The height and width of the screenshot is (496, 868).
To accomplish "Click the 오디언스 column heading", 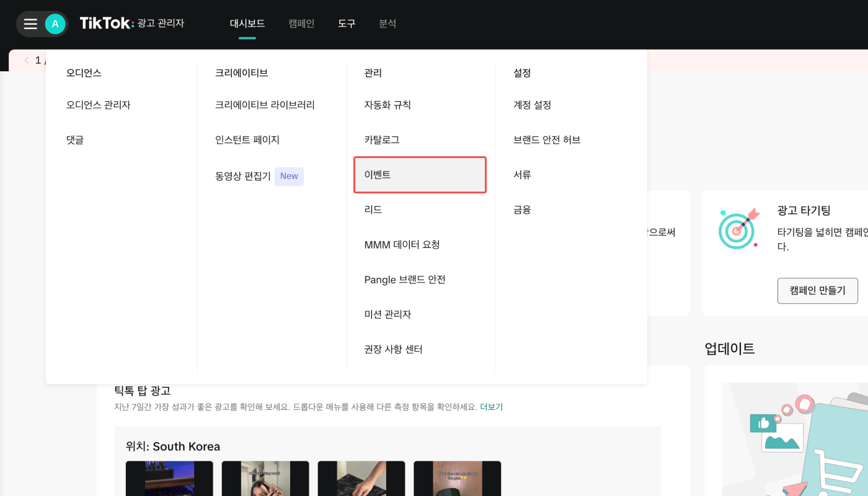I will point(84,73).
